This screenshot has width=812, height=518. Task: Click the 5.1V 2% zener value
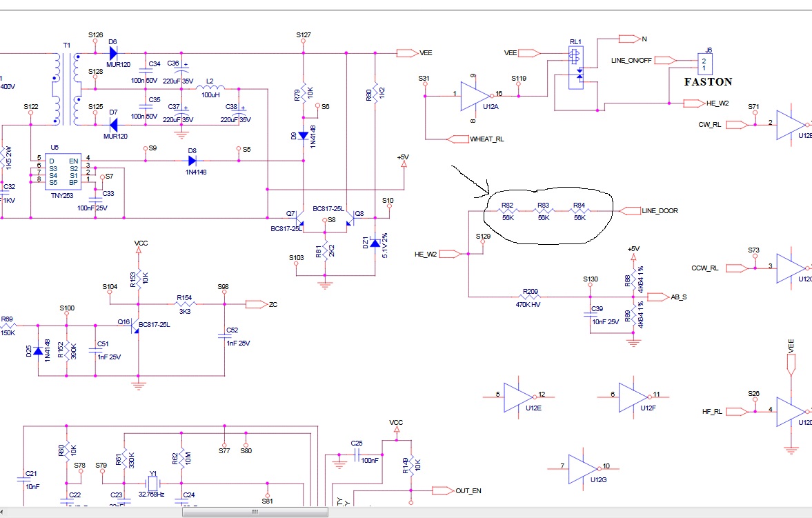click(385, 246)
